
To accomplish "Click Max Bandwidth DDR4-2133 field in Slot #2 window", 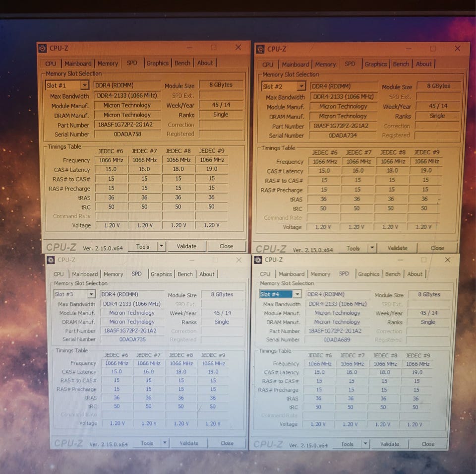I will click(343, 97).
